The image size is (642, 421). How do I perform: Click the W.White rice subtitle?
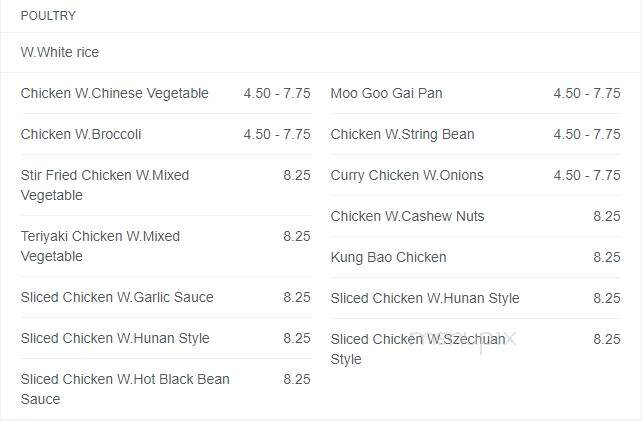(60, 52)
